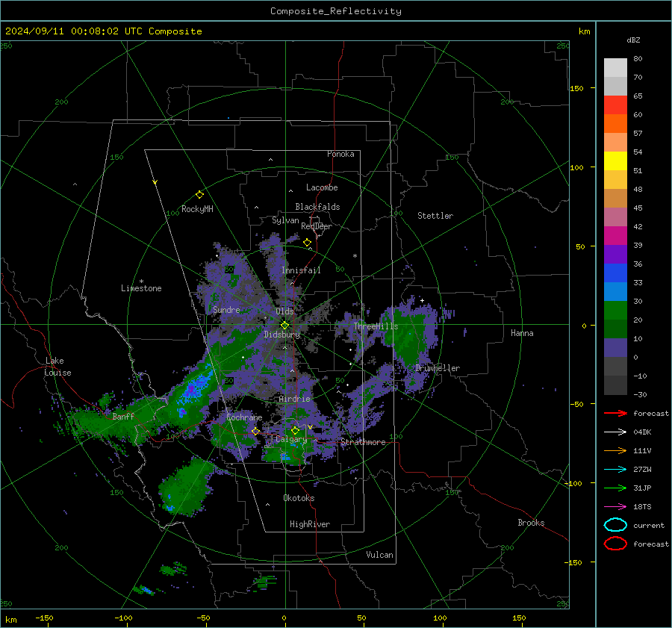Click the asterisk marker above Limestone

tap(141, 282)
